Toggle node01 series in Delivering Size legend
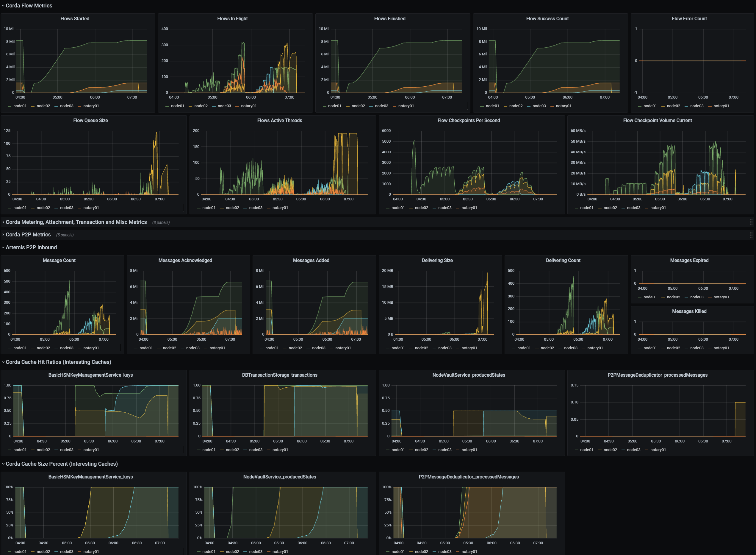The height and width of the screenshot is (555, 756). tap(398, 348)
